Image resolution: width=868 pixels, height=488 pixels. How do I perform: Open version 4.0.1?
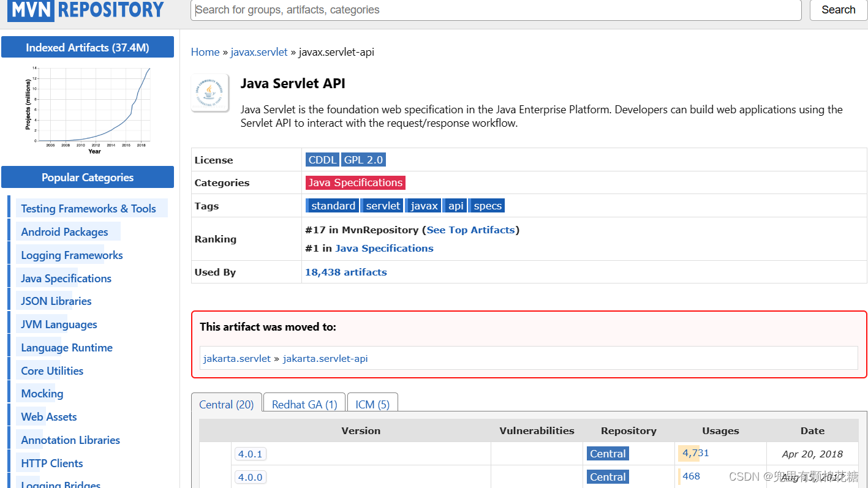250,454
